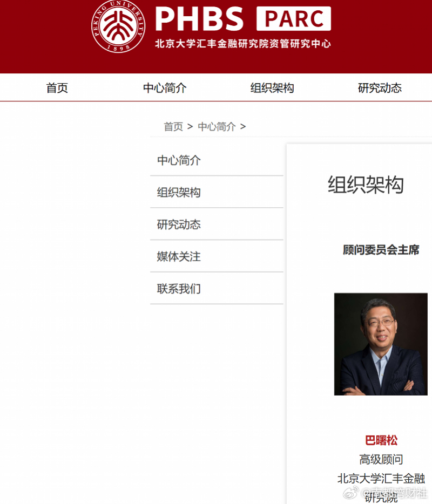Open 研究动态 in the top navigation
This screenshot has width=432, height=504.
coord(380,88)
